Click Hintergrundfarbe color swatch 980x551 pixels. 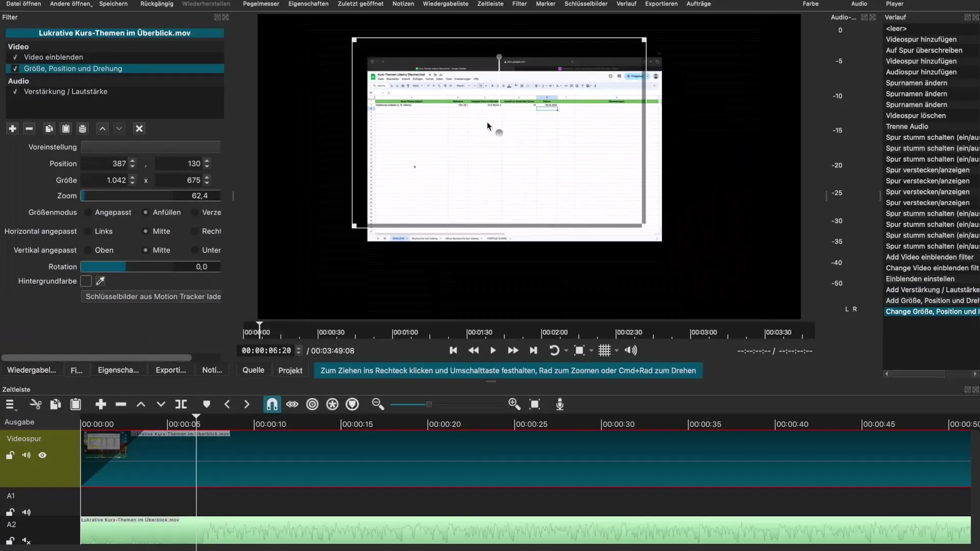coord(86,281)
